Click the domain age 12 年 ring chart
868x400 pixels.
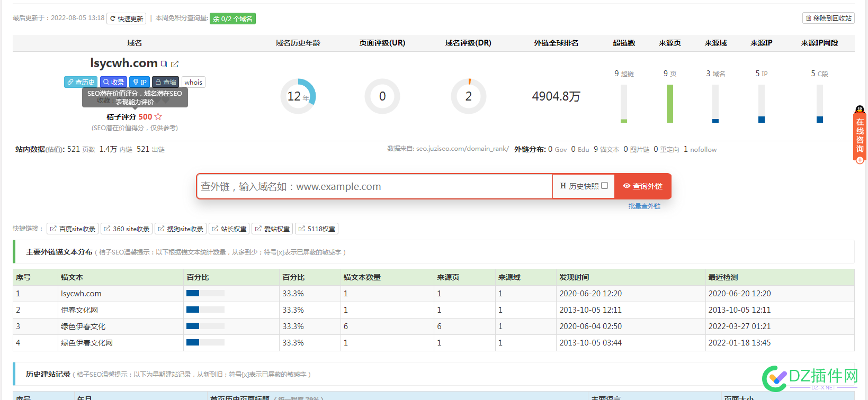298,96
